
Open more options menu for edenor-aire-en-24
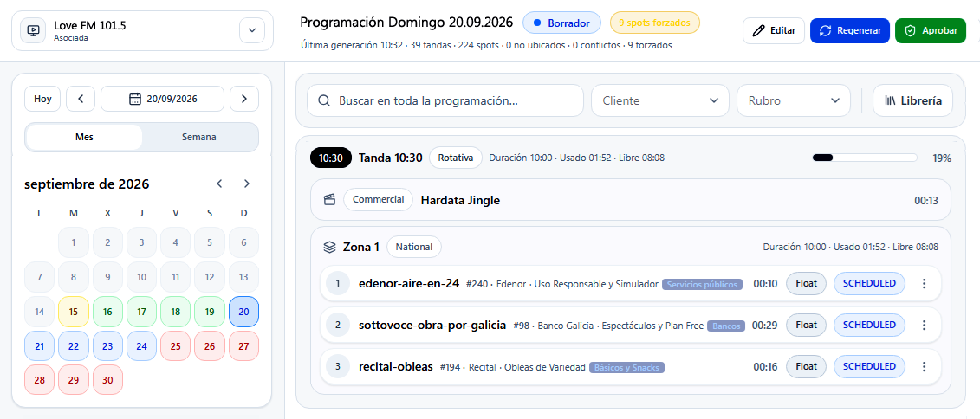point(925,283)
